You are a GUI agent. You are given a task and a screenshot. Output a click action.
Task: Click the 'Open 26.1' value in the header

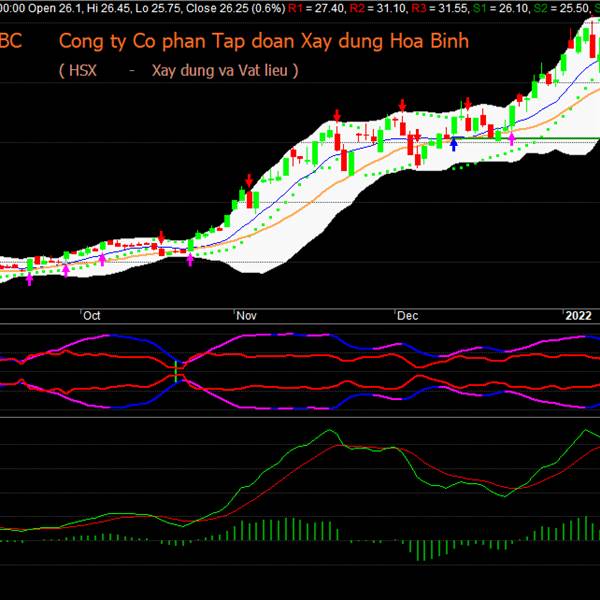[55, 8]
